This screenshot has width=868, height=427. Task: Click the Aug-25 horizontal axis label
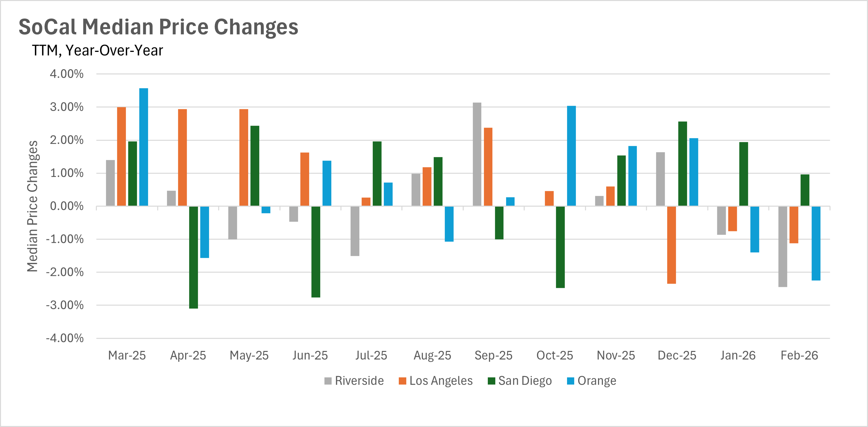point(432,356)
